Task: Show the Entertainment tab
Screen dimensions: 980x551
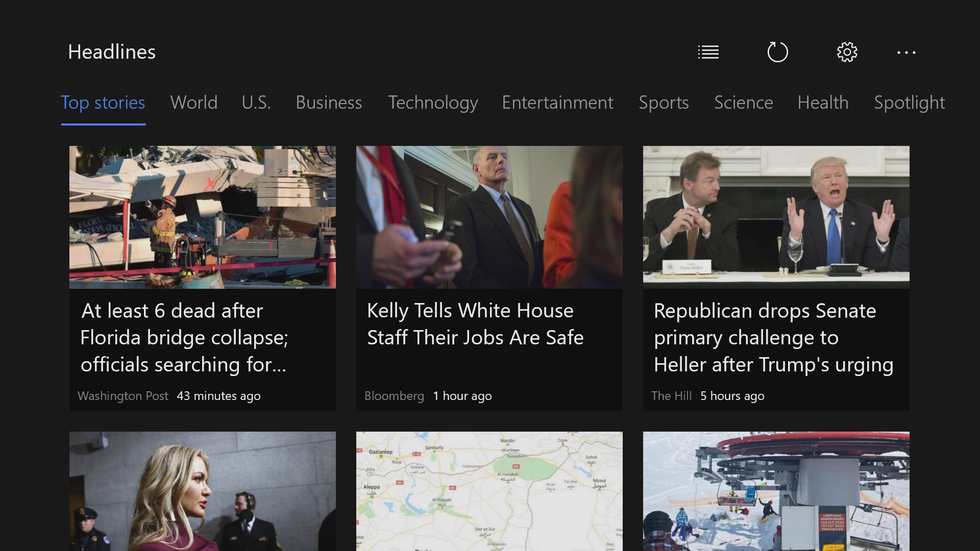Action: [x=557, y=103]
